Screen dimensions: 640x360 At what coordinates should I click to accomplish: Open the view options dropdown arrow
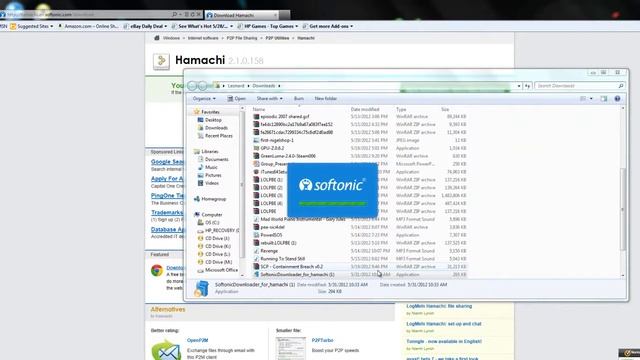click(x=591, y=99)
